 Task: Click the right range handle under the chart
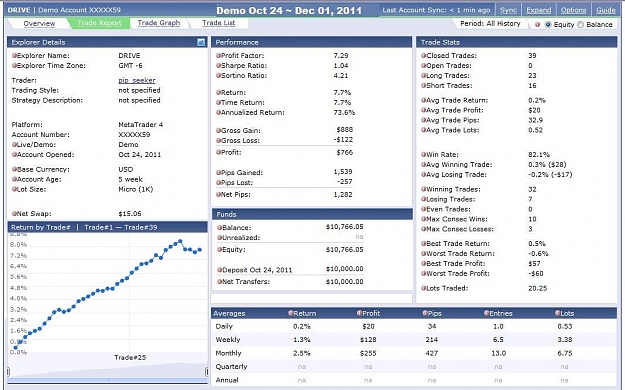point(206,372)
